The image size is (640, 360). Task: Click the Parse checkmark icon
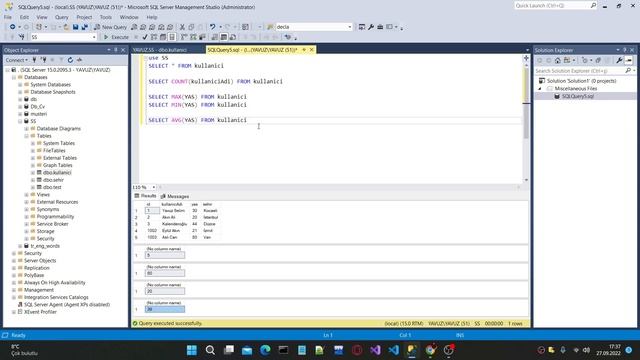tap(145, 37)
